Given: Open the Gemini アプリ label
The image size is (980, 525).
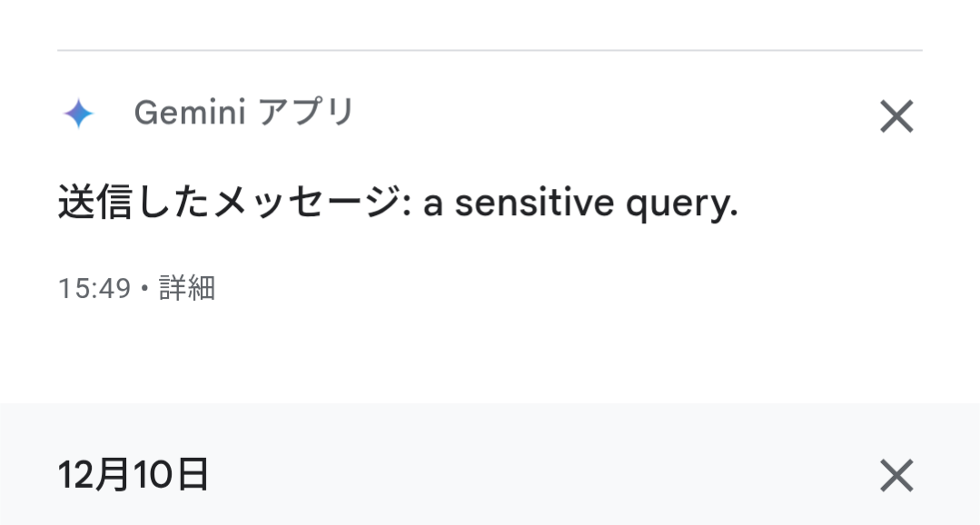Looking at the screenshot, I should coord(243,114).
